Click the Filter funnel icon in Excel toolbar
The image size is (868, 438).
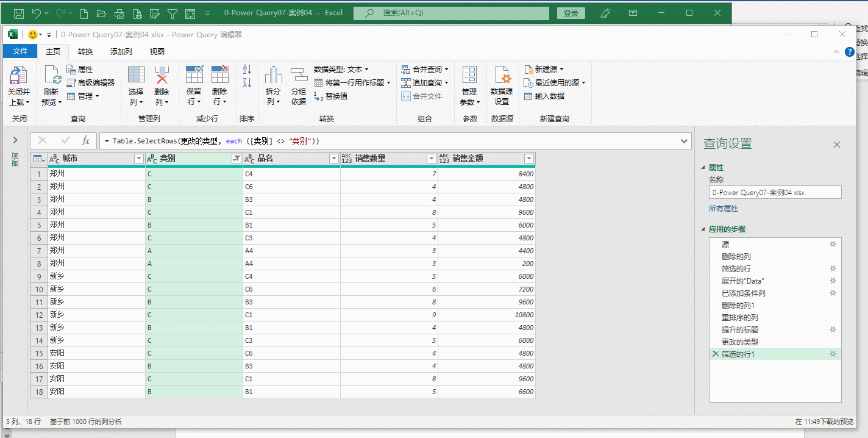(173, 13)
